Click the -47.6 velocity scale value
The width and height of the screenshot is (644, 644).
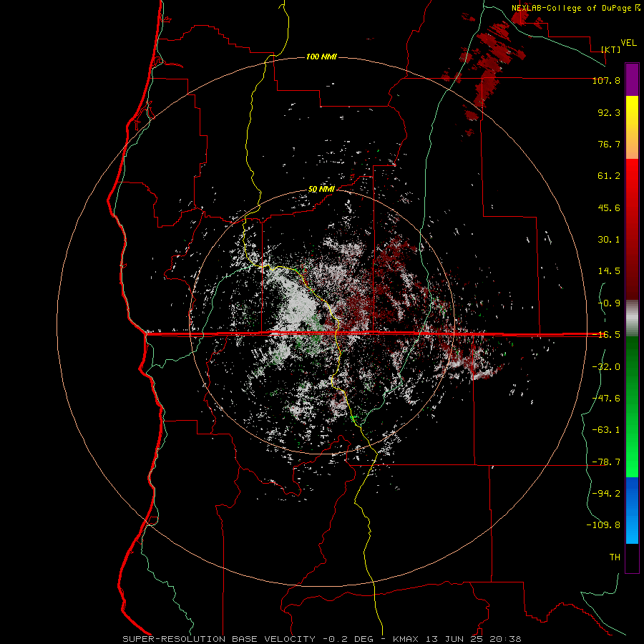tap(606, 399)
